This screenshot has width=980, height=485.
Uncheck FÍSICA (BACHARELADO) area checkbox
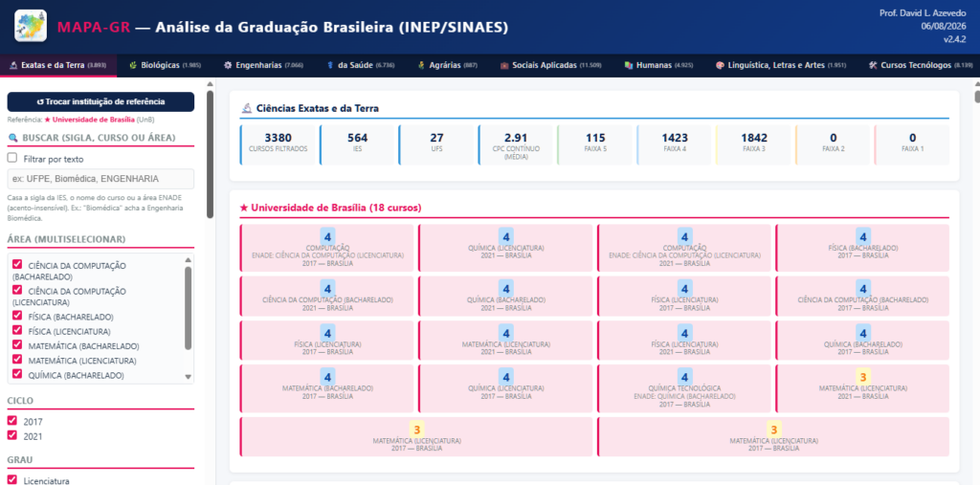pyautogui.click(x=17, y=317)
